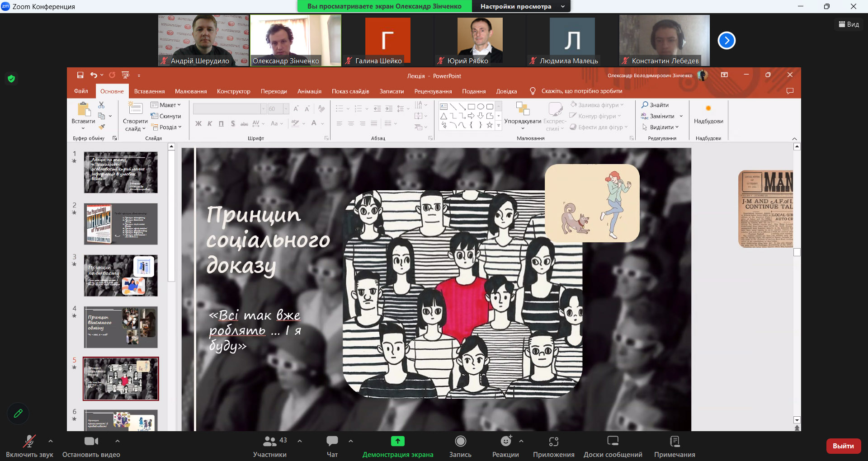The width and height of the screenshot is (868, 461).
Task: Open the font size dropdown
Action: (286, 109)
